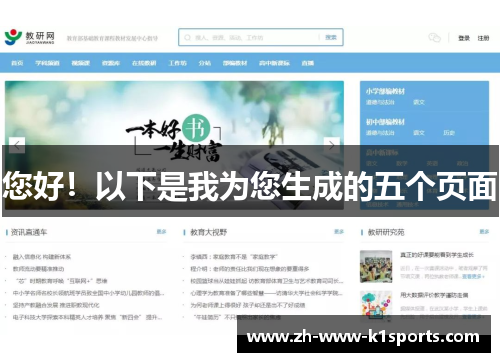Image resolution: width=500 pixels, height=362 pixels.
Task: Open the 视频课 nav item
Action: 81,63
